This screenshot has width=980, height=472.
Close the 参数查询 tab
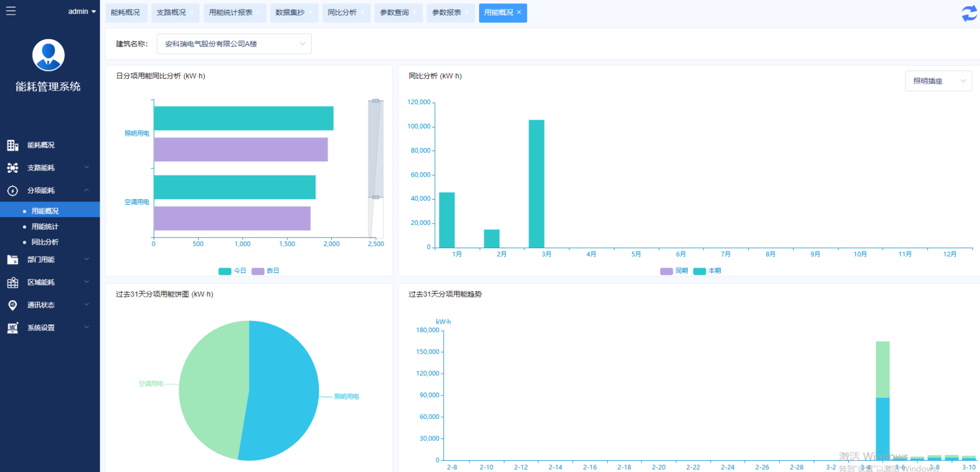click(x=415, y=12)
